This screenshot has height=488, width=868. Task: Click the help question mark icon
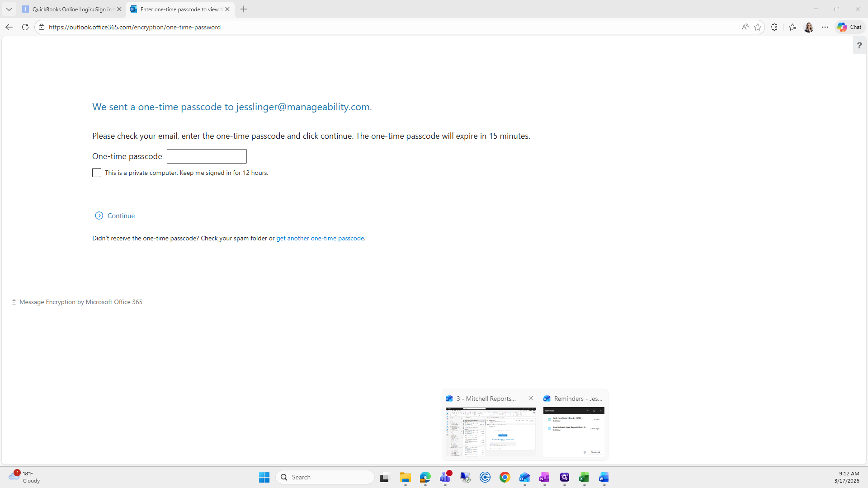[x=859, y=45]
